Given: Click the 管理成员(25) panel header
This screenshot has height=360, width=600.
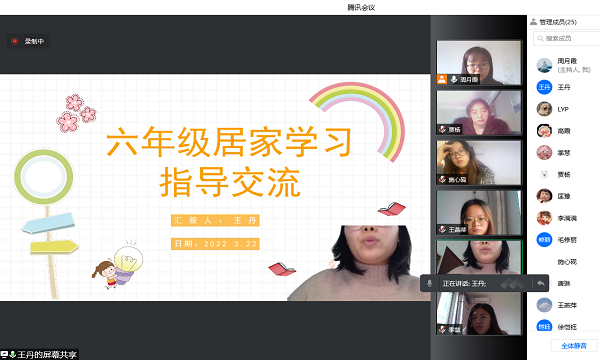Looking at the screenshot, I should coord(553,22).
